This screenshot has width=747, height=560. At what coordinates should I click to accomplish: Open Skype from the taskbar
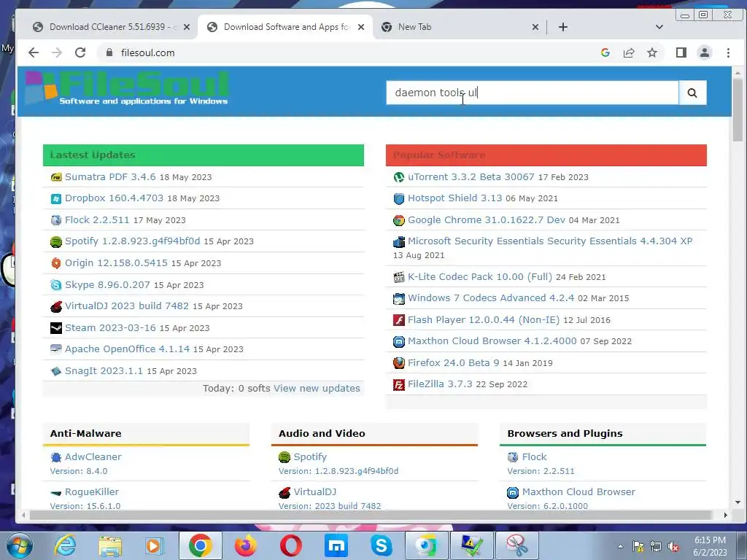[x=381, y=545]
